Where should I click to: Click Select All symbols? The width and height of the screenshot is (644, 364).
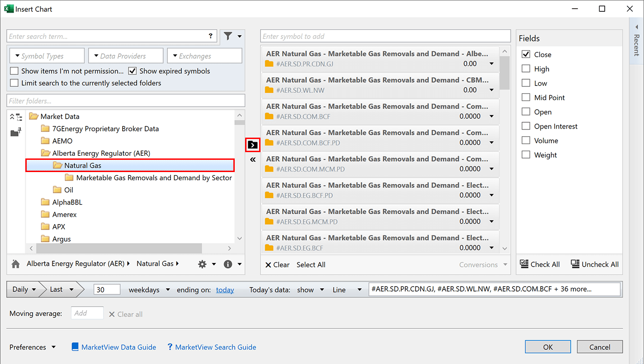coord(311,265)
